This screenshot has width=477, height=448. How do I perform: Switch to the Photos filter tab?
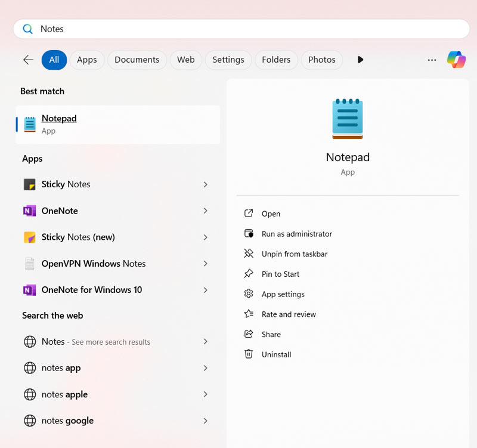tap(322, 60)
